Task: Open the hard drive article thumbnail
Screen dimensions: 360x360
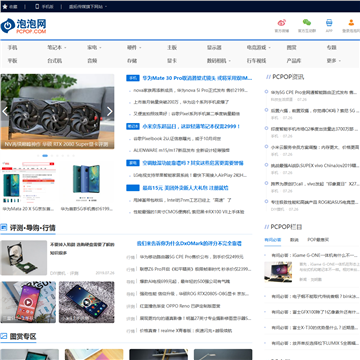Action: pos(24,258)
